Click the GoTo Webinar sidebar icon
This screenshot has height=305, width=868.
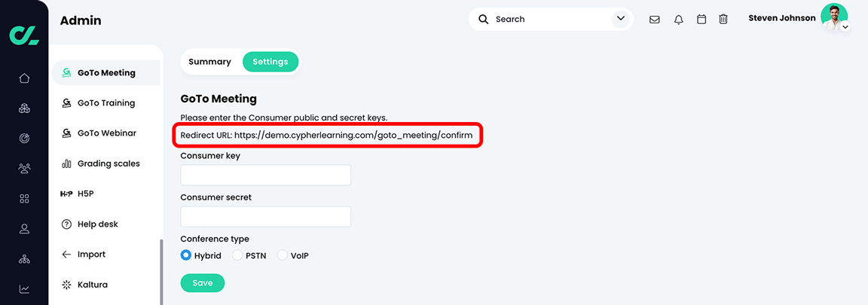tap(66, 133)
